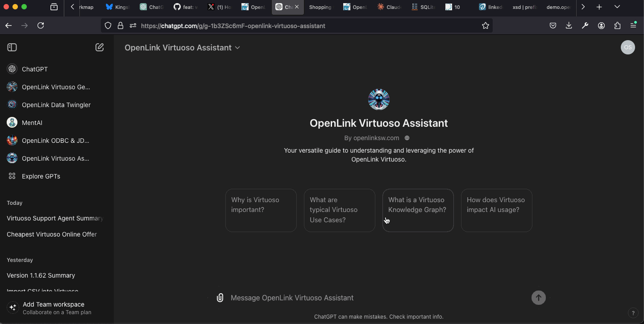Click the padlock site security icon
The width and height of the screenshot is (644, 324).
click(120, 26)
